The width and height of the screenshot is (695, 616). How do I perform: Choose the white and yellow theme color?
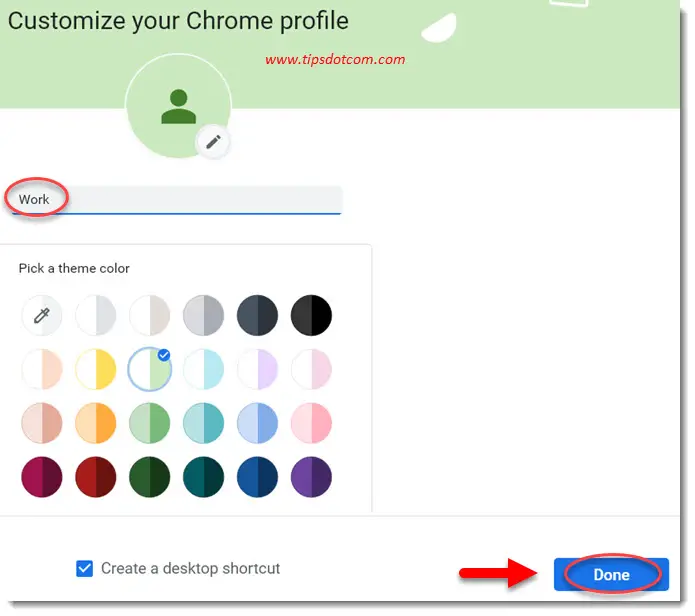[96, 369]
